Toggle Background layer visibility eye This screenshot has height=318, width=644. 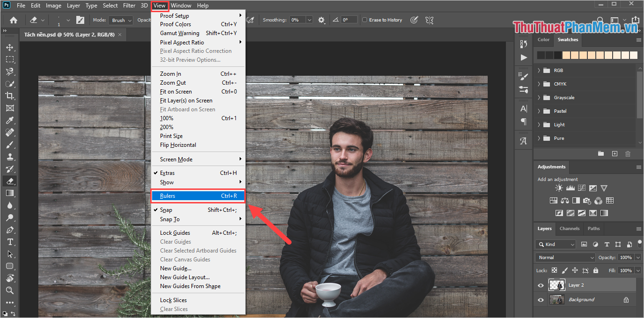tap(541, 300)
